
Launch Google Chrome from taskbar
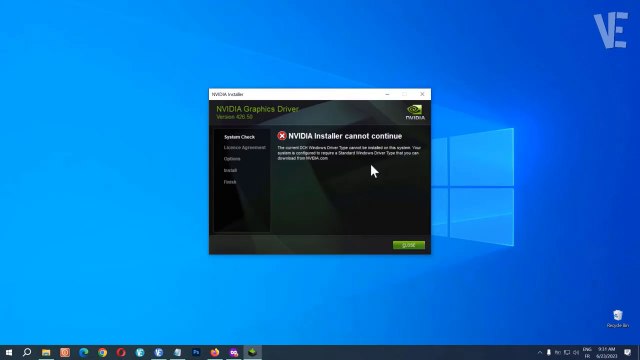102,352
